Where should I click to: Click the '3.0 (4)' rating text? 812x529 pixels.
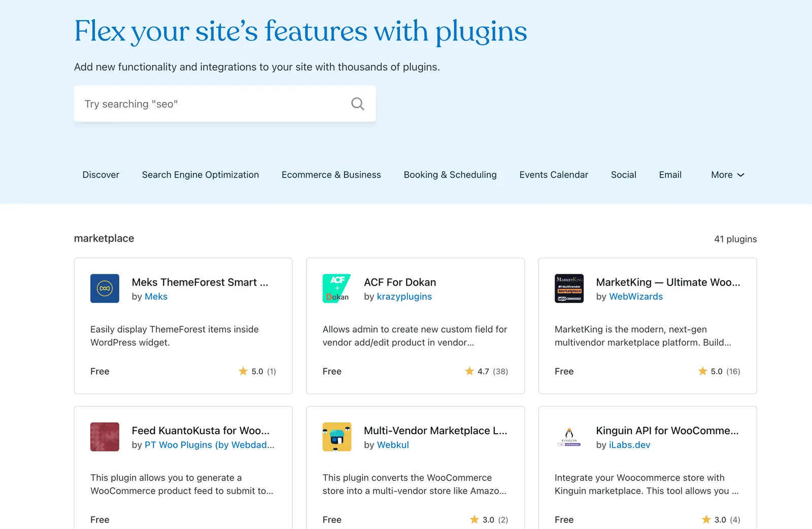[x=727, y=519]
